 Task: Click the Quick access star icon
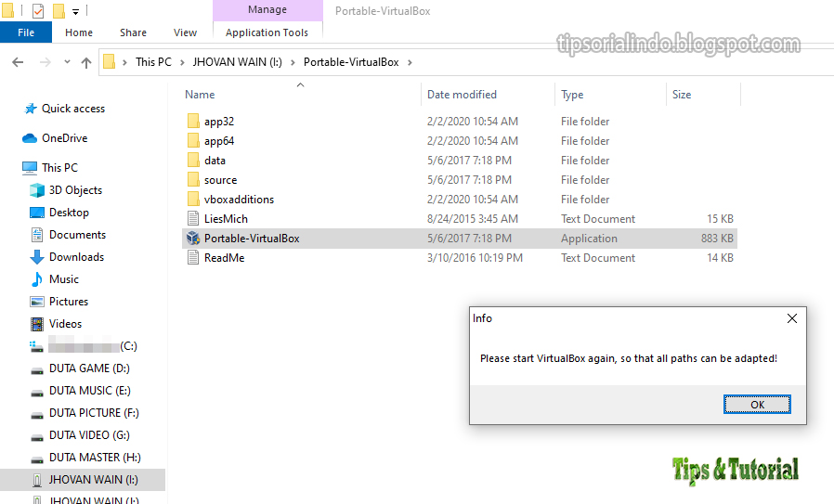coord(31,109)
